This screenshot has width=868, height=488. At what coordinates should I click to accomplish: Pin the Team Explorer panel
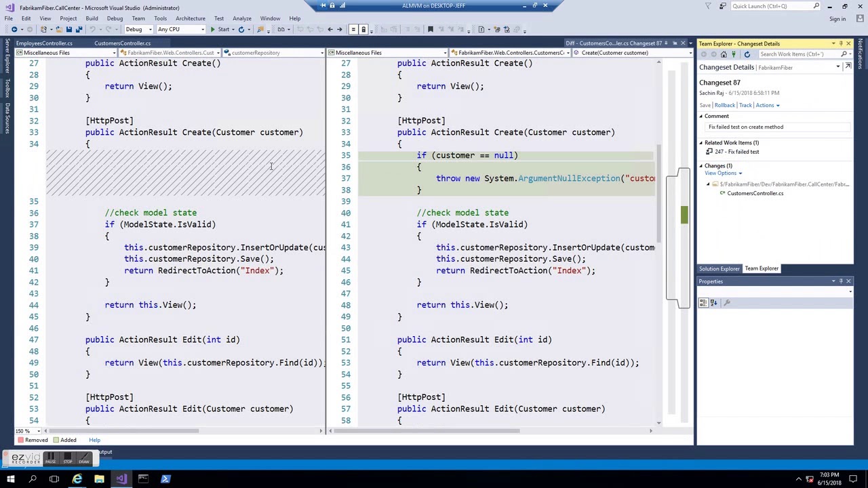click(x=841, y=43)
